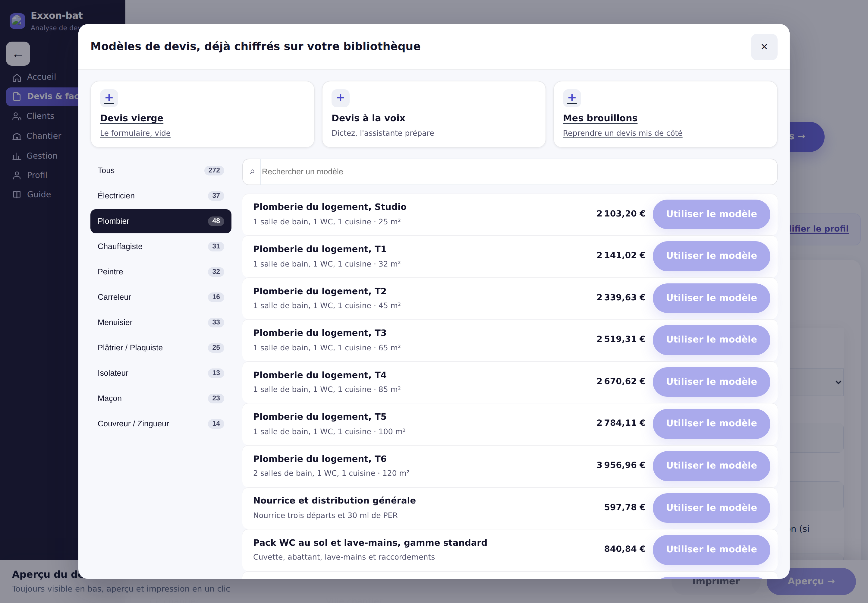Use the Plomberie du logement, T6 model
Screen dimensions: 868x603
coord(711,466)
